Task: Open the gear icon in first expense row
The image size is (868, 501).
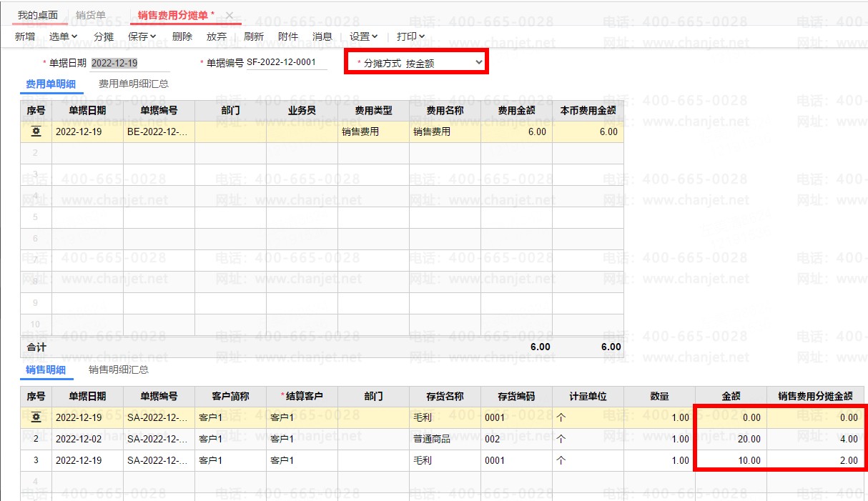Action: click(36, 132)
